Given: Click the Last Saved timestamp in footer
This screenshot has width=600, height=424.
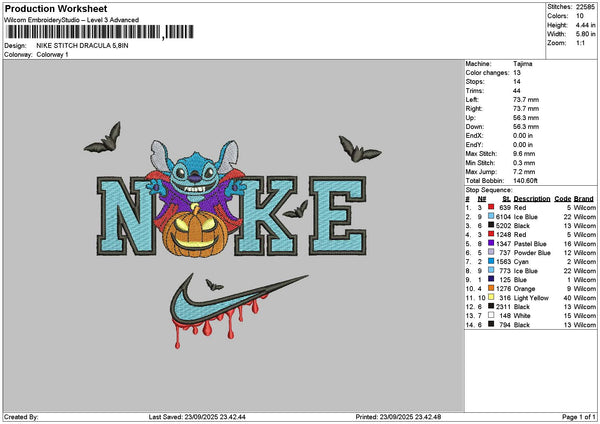Looking at the screenshot, I should pyautogui.click(x=197, y=417).
